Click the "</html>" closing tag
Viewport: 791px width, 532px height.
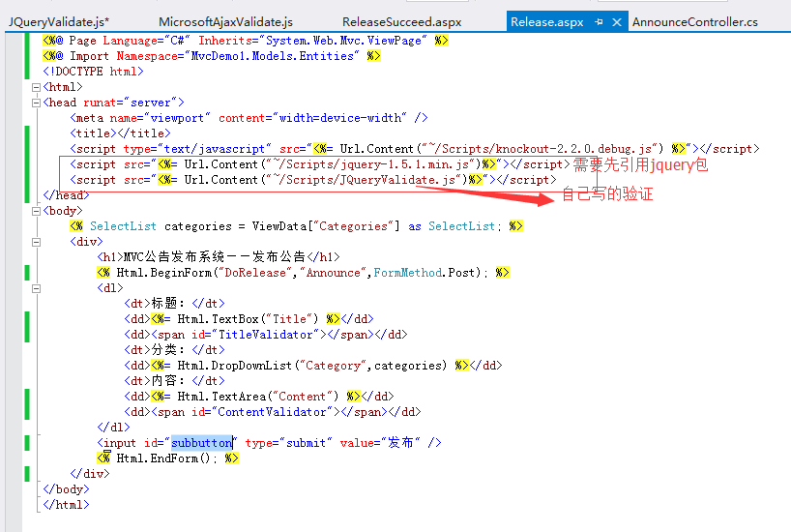pos(66,505)
